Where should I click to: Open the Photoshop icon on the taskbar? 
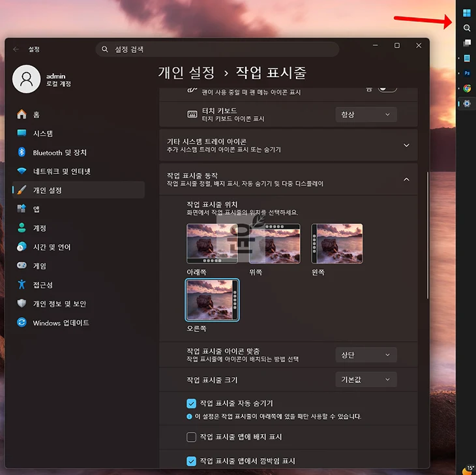coord(467,73)
